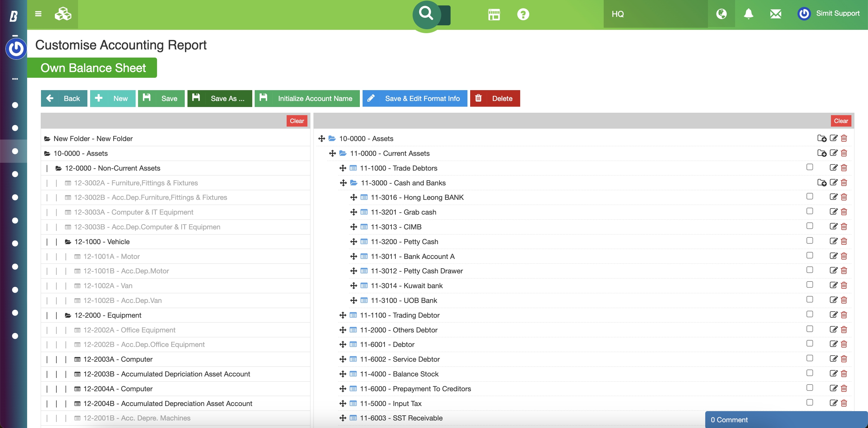Add subfolder to 11-3000 Cash and Banks
Screen dimensions: 868x428
(x=822, y=183)
